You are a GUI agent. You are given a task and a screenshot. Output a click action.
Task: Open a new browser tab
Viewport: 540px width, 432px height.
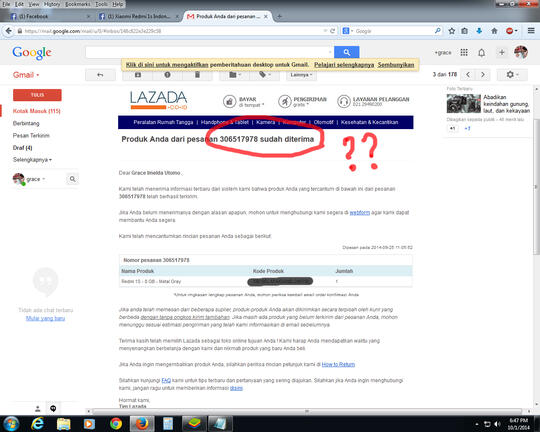pyautogui.click(x=279, y=16)
